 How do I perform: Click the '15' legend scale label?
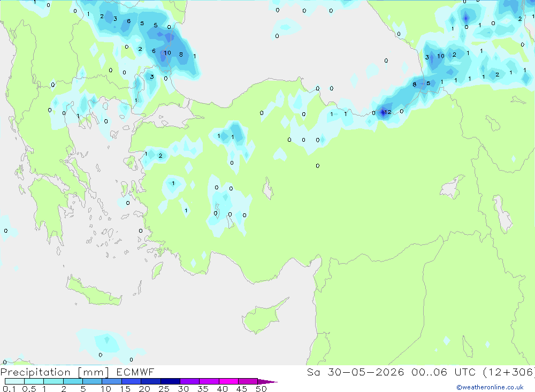coord(125,389)
